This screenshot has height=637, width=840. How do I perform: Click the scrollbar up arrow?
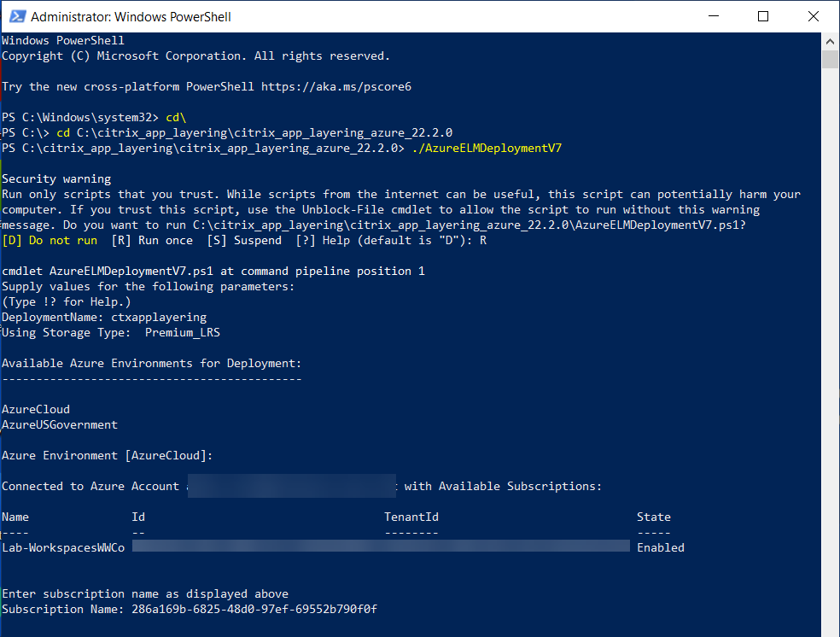830,41
